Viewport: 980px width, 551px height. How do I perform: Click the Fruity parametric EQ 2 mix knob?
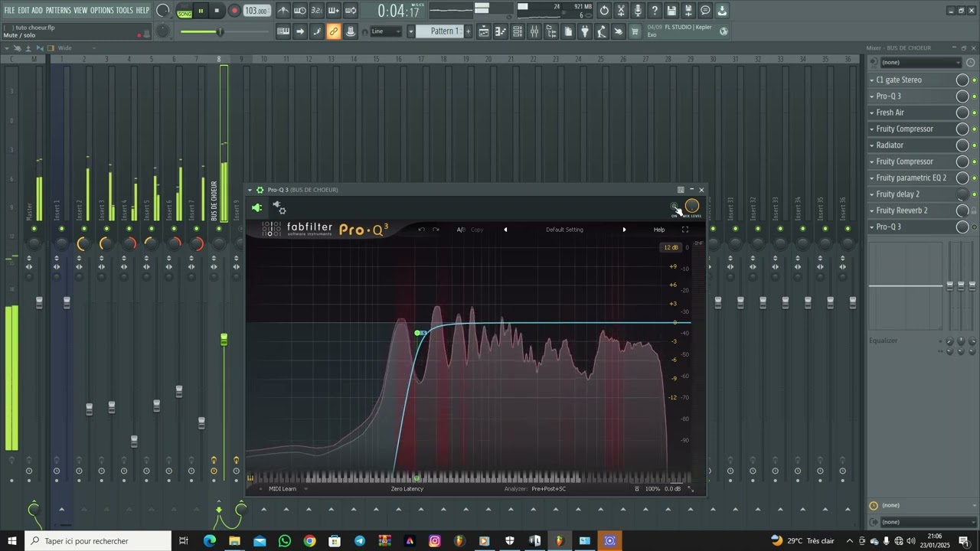click(x=962, y=178)
